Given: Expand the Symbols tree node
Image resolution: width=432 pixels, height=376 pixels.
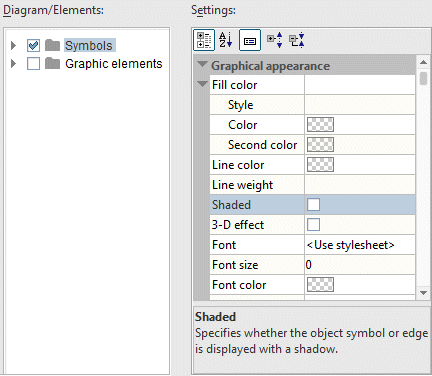Looking at the screenshot, I should (x=13, y=45).
